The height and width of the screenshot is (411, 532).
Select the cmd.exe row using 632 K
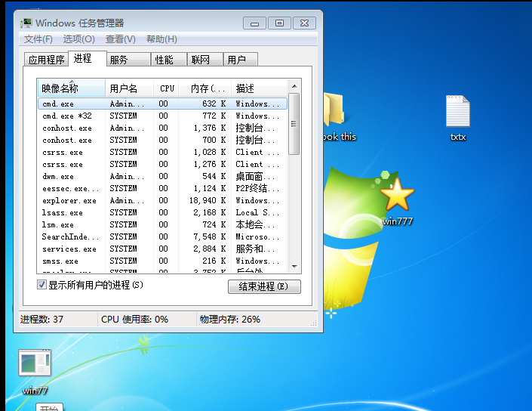click(162, 104)
